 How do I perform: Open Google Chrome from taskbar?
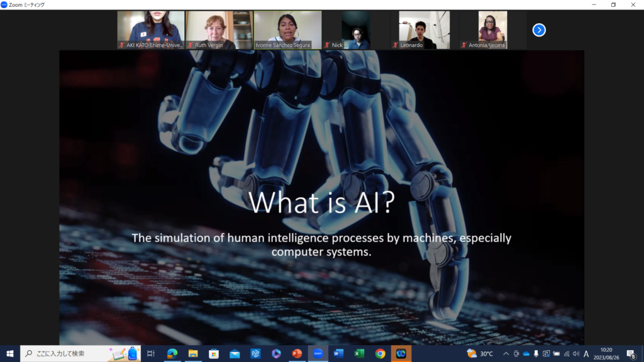coord(380,353)
